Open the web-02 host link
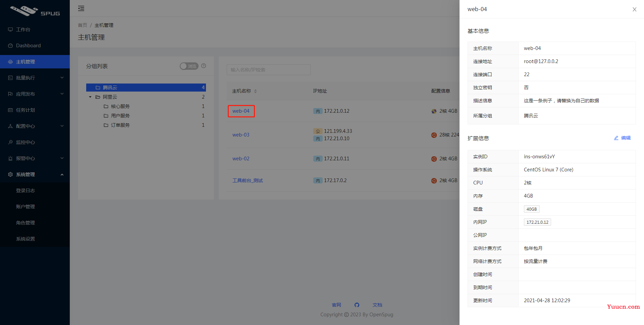 coord(241,159)
